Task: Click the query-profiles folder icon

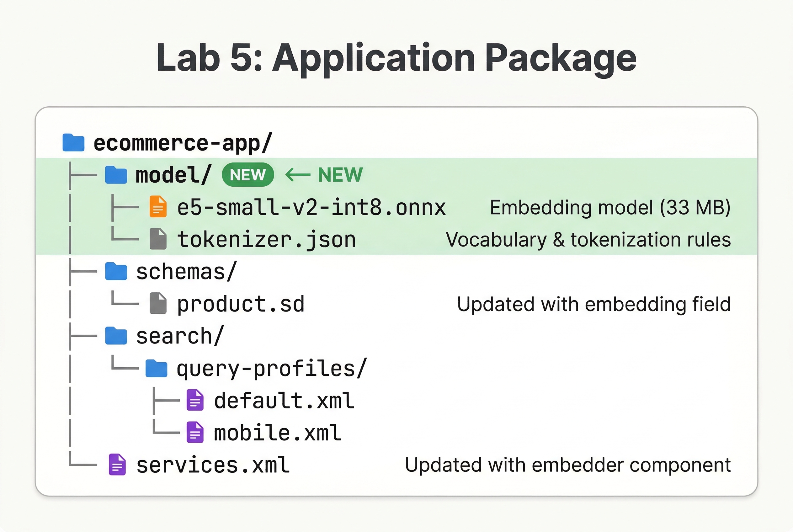Action: point(157,368)
